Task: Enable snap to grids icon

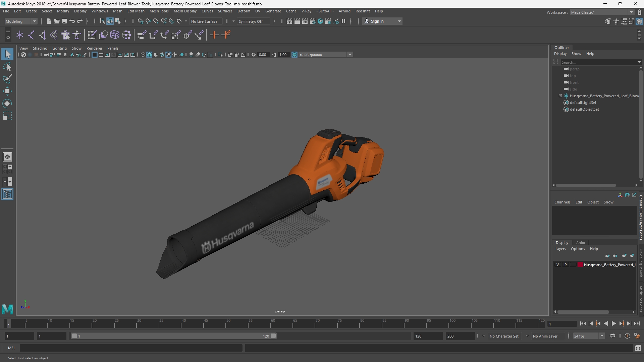Action: point(141,21)
